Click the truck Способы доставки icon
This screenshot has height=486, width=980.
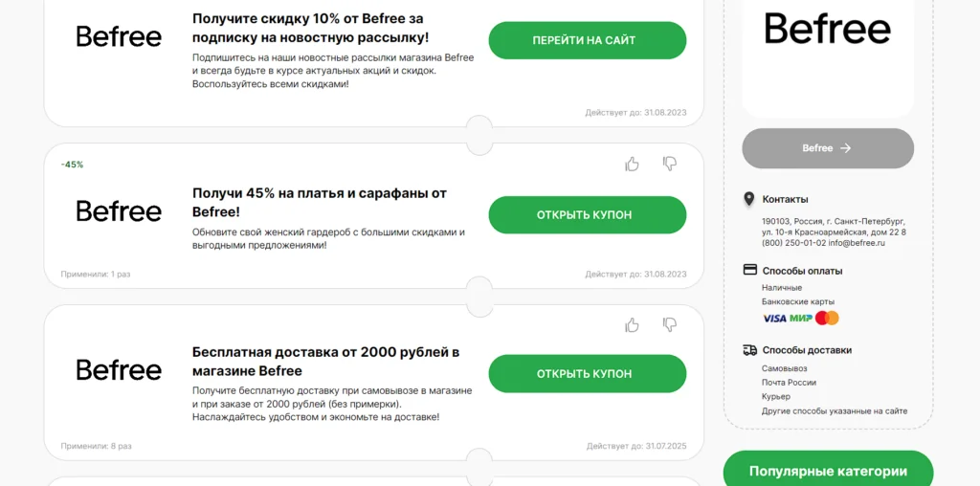coord(750,350)
